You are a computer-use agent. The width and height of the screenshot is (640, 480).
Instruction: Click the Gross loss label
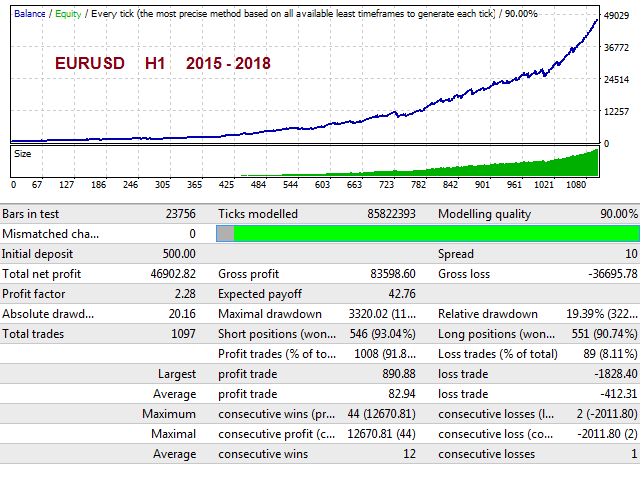[464, 274]
